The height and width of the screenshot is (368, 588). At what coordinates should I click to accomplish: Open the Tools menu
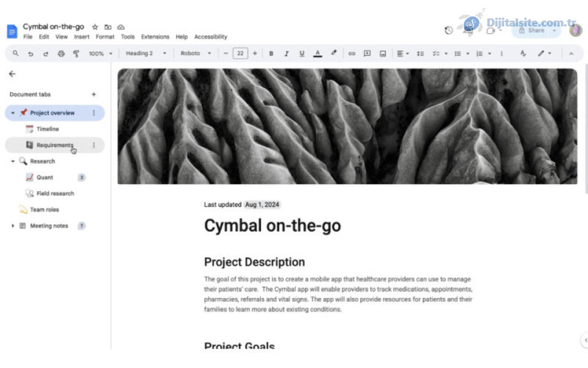coord(127,37)
